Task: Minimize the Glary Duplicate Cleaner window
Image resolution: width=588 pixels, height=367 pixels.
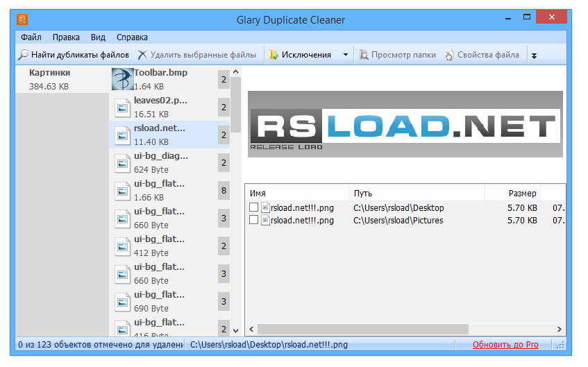Action: (508, 17)
